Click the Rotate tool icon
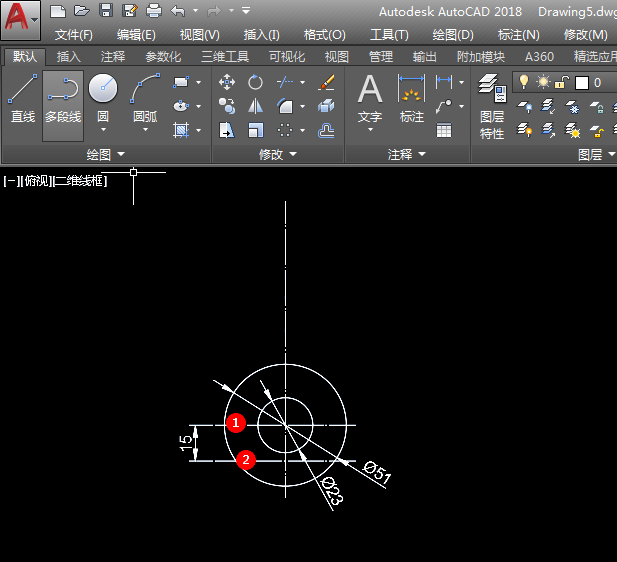Image resolution: width=617 pixels, height=562 pixels. (x=255, y=82)
